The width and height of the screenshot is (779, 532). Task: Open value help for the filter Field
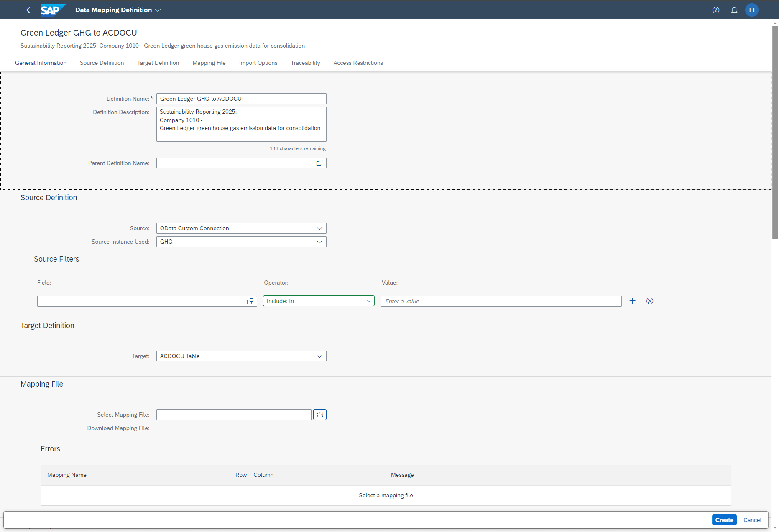point(250,301)
